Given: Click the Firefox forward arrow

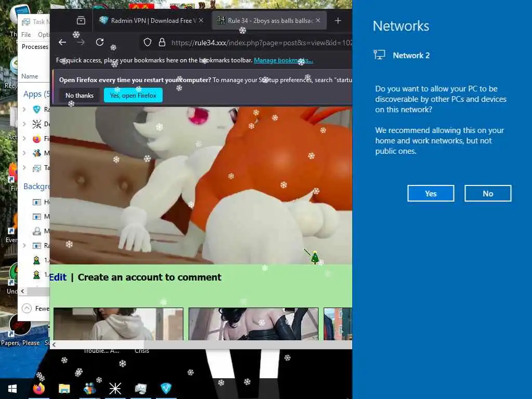Looking at the screenshot, I should 81,42.
